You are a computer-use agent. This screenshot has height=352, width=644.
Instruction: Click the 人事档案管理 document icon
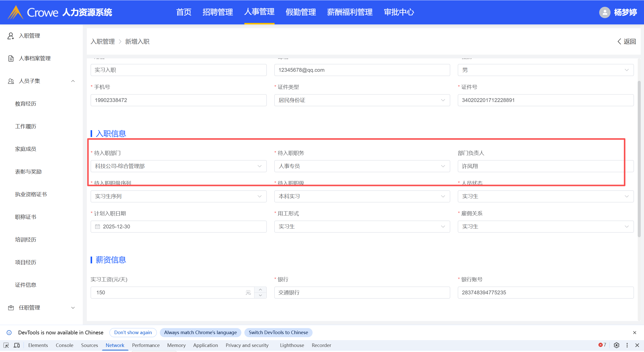point(11,58)
